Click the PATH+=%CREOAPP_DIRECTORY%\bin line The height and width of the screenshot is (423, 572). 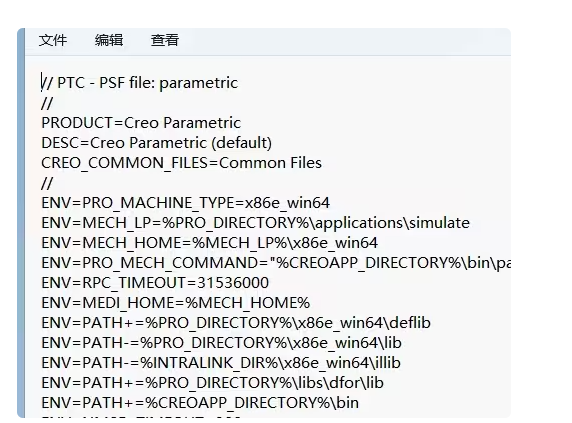[x=200, y=403]
